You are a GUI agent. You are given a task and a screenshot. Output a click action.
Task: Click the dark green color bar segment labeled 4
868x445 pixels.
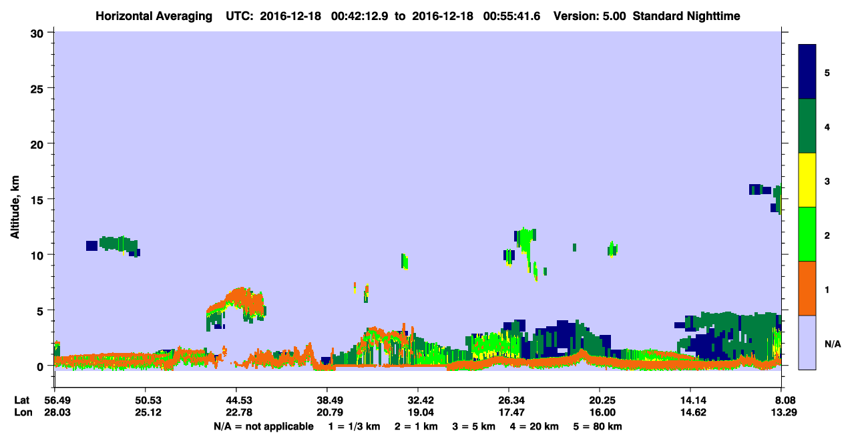pos(807,126)
